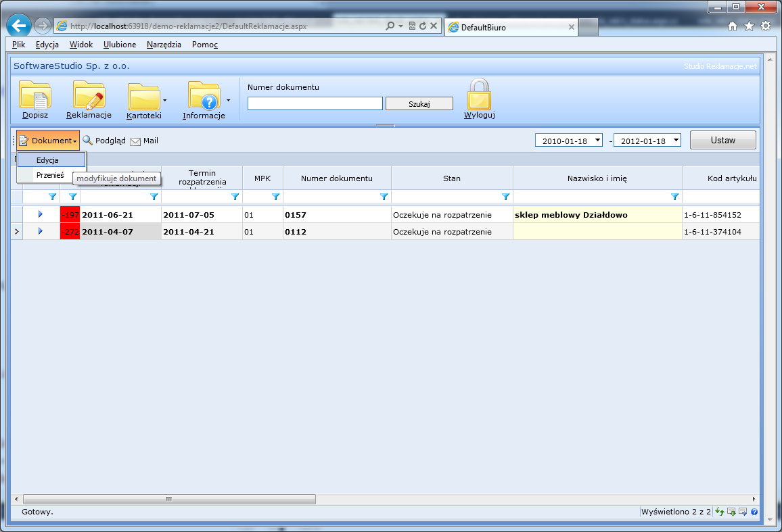Expand row details for document 0157

click(x=41, y=214)
